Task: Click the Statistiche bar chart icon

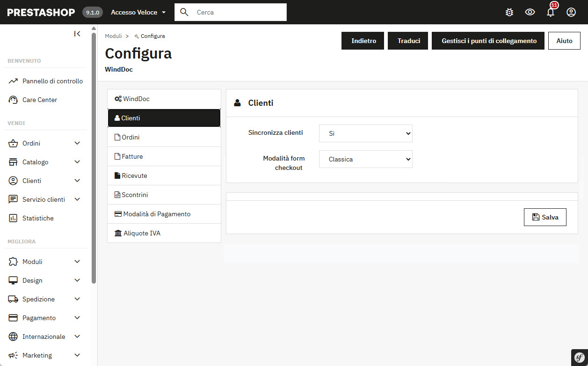Action: 13,218
